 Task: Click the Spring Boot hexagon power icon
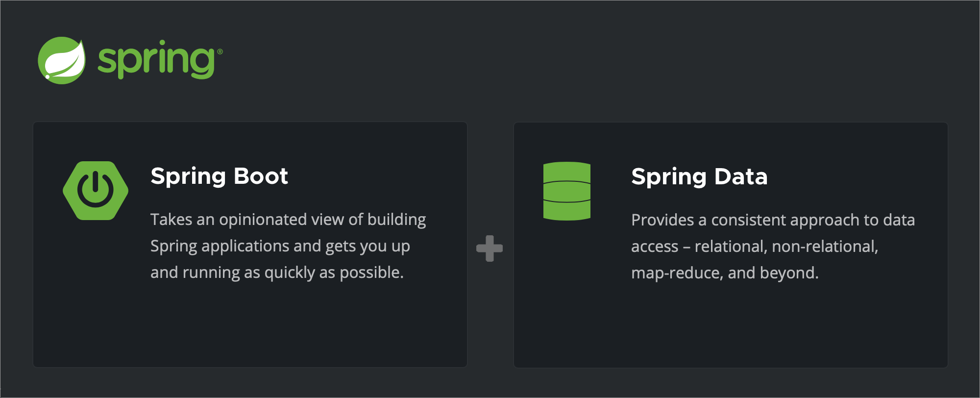pyautogui.click(x=96, y=191)
